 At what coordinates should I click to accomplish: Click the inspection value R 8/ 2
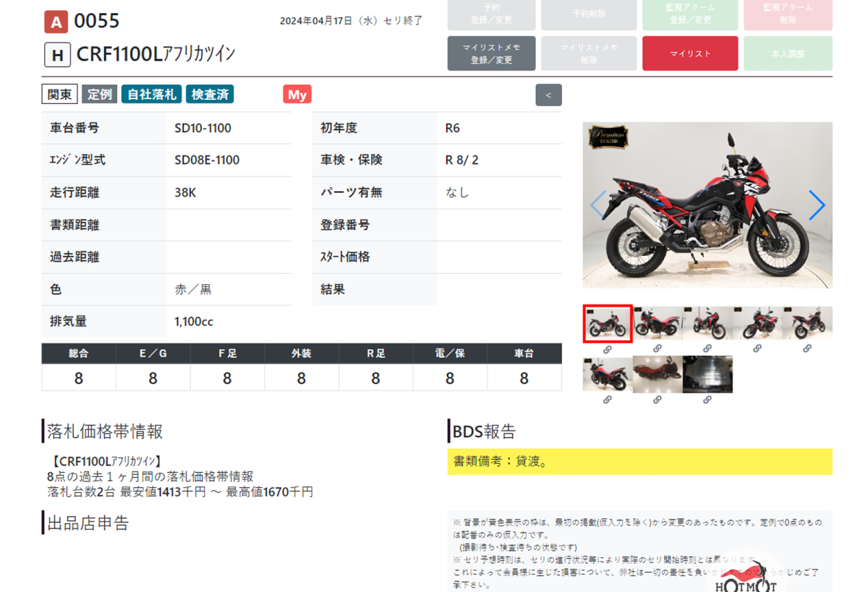click(x=461, y=160)
